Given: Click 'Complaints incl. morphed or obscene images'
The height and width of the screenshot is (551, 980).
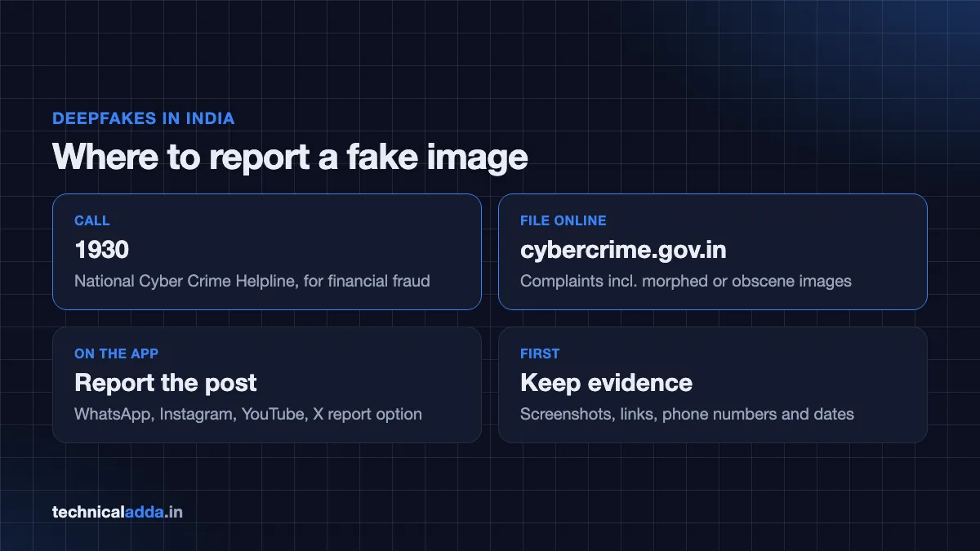Looking at the screenshot, I should point(686,281).
